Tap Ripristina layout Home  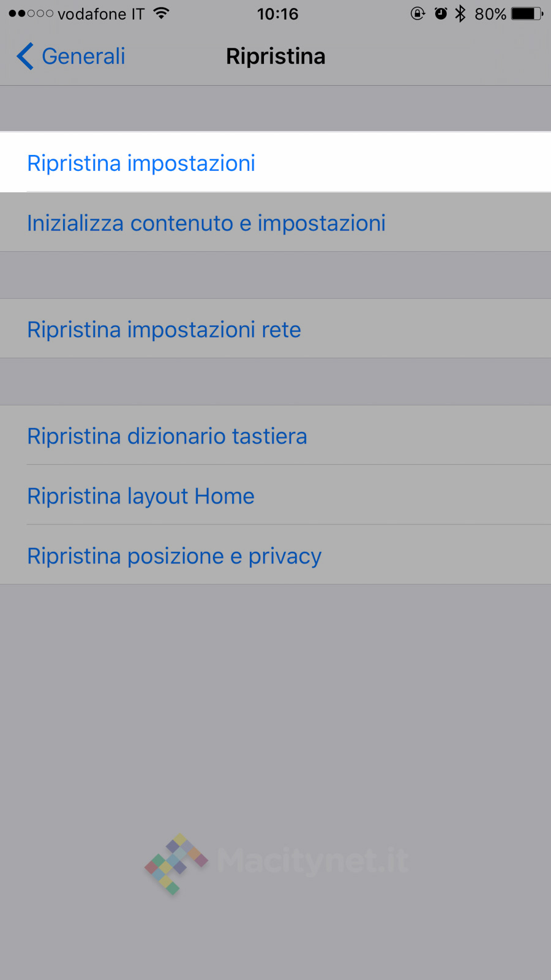141,496
